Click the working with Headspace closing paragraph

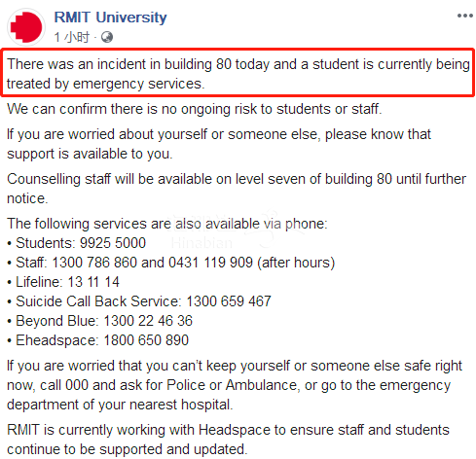point(228,440)
